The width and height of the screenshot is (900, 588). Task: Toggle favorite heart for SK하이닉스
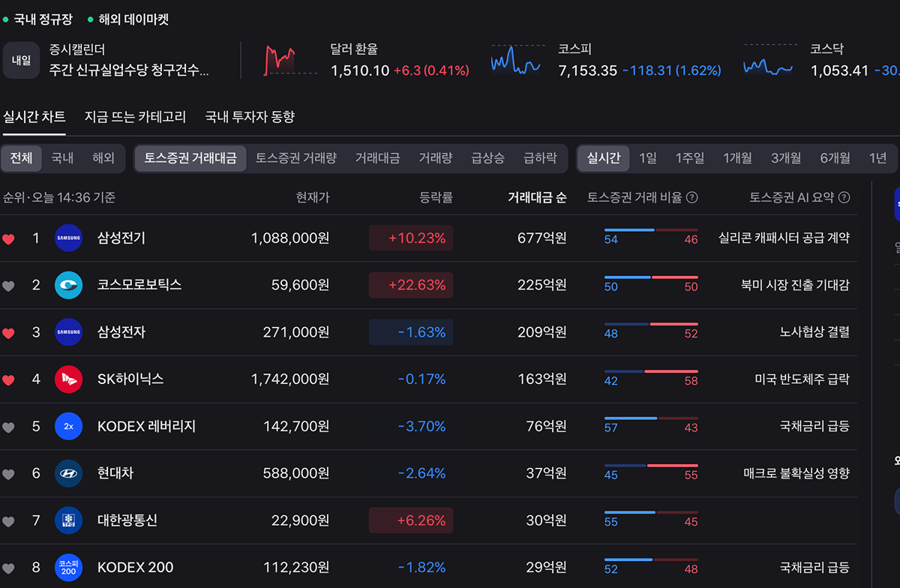[x=8, y=380]
